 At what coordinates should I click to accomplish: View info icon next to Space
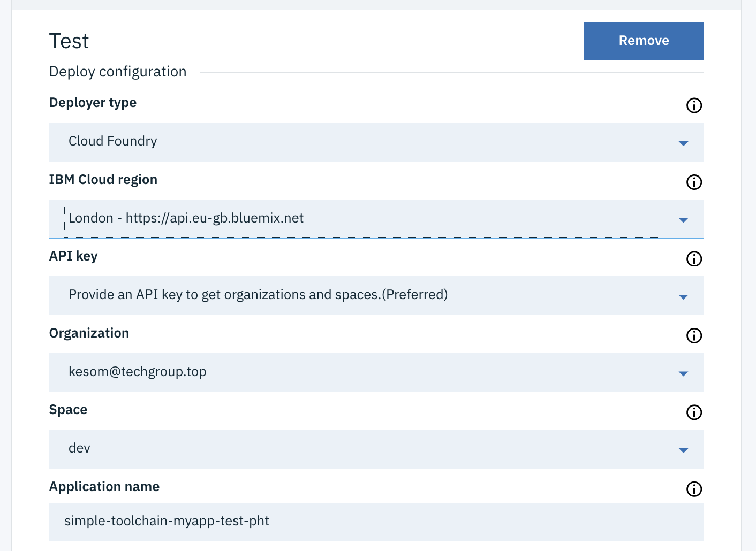point(694,412)
